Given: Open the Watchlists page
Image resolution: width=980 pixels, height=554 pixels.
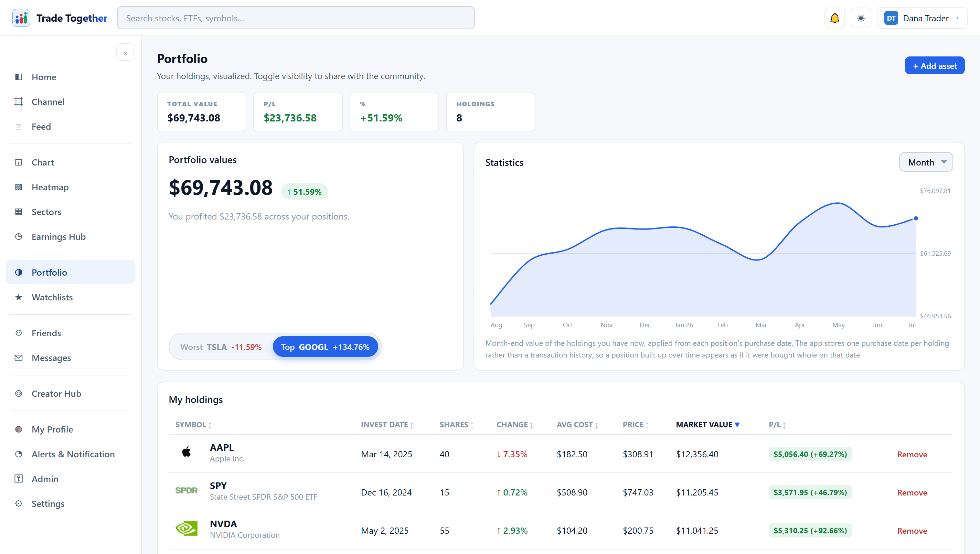Looking at the screenshot, I should (71, 297).
